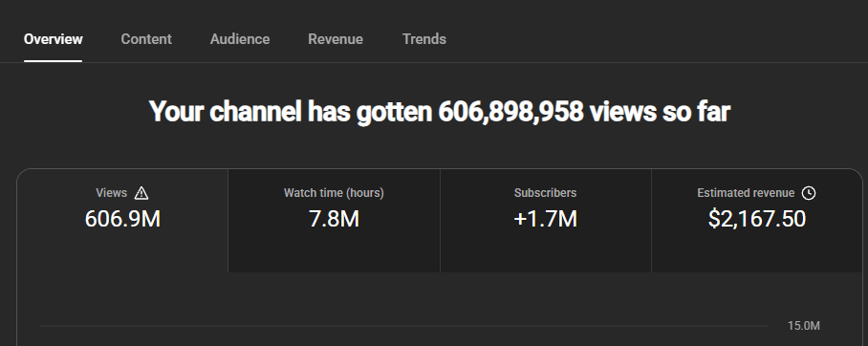Screen dimensions: 868x346
Task: Click the clock icon beside Estimated revenue
Action: (809, 193)
